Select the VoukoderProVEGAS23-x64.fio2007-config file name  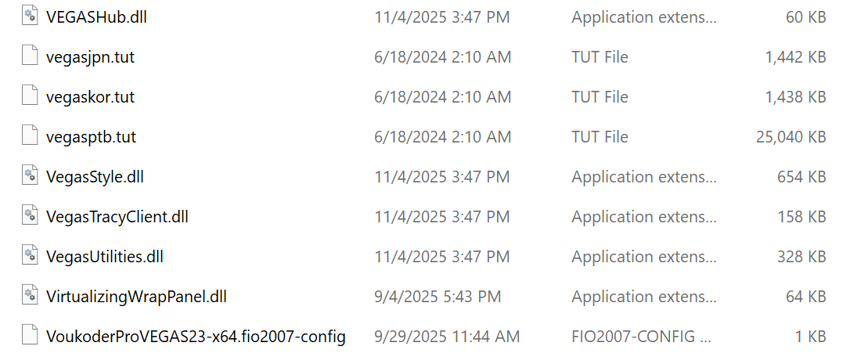click(196, 336)
